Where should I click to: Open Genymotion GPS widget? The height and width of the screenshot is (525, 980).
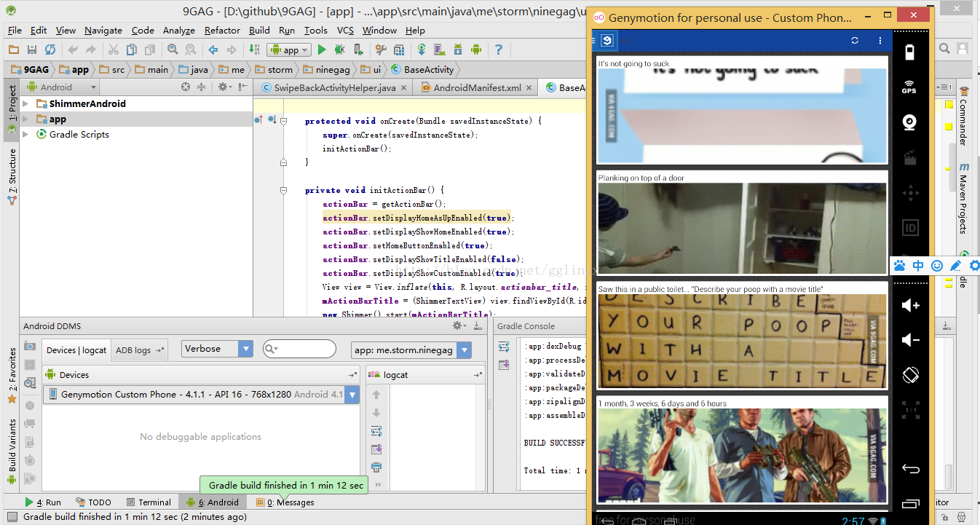pyautogui.click(x=909, y=87)
